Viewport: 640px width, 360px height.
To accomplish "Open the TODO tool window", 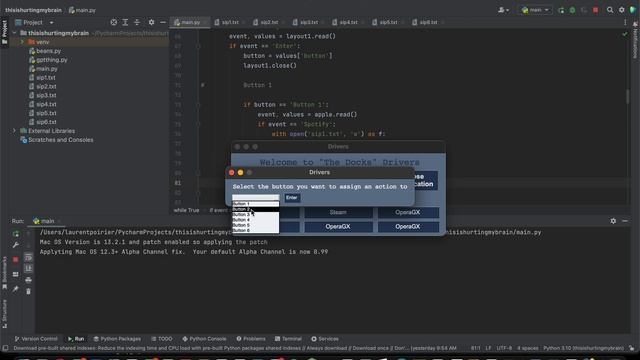I will 162,339.
